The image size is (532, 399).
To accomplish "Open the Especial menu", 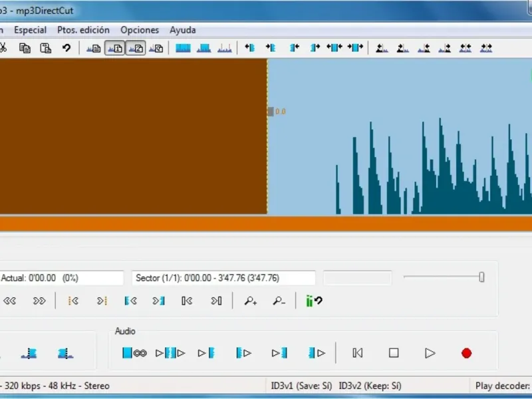I will point(30,30).
